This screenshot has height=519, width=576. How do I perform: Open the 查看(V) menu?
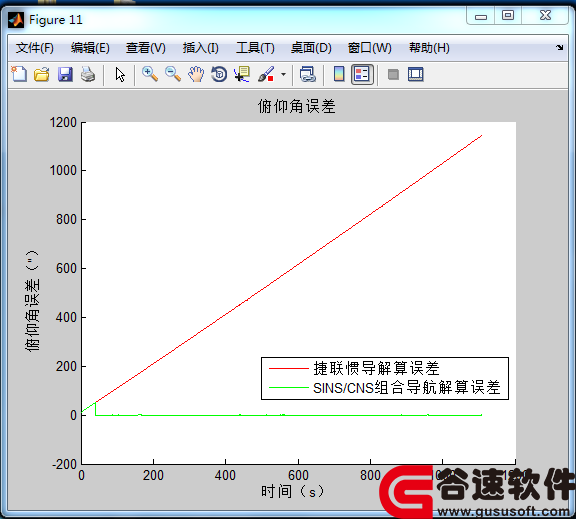pyautogui.click(x=146, y=48)
